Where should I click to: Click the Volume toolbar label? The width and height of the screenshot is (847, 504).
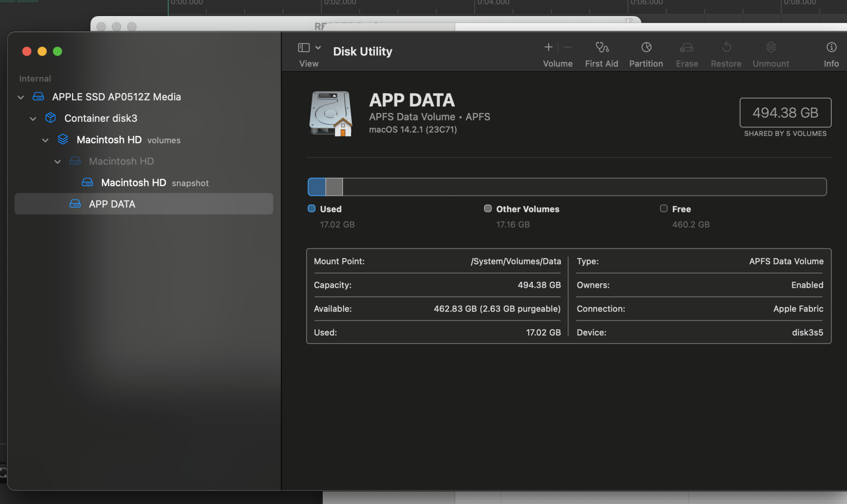(558, 63)
